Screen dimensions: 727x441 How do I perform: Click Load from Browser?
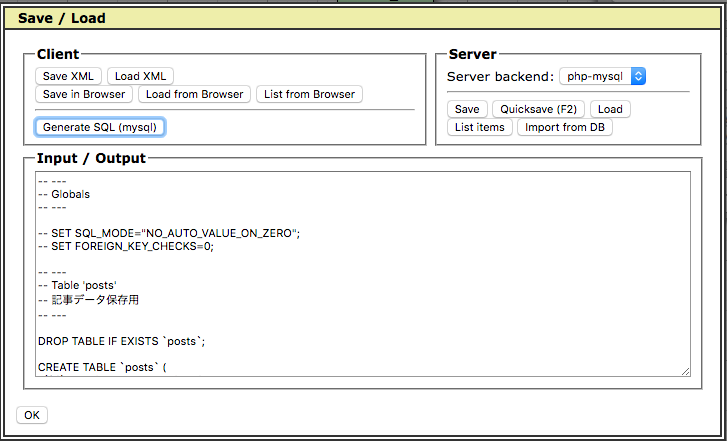[x=194, y=94]
